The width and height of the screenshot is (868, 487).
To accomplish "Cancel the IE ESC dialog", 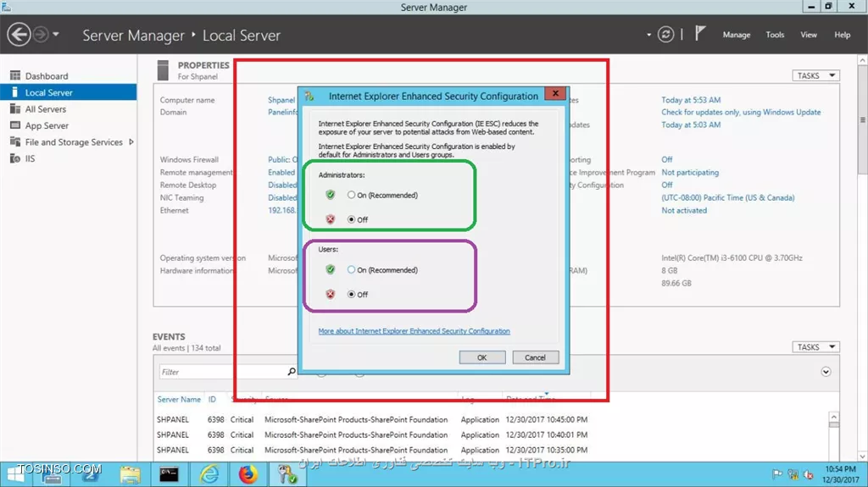I will click(536, 357).
